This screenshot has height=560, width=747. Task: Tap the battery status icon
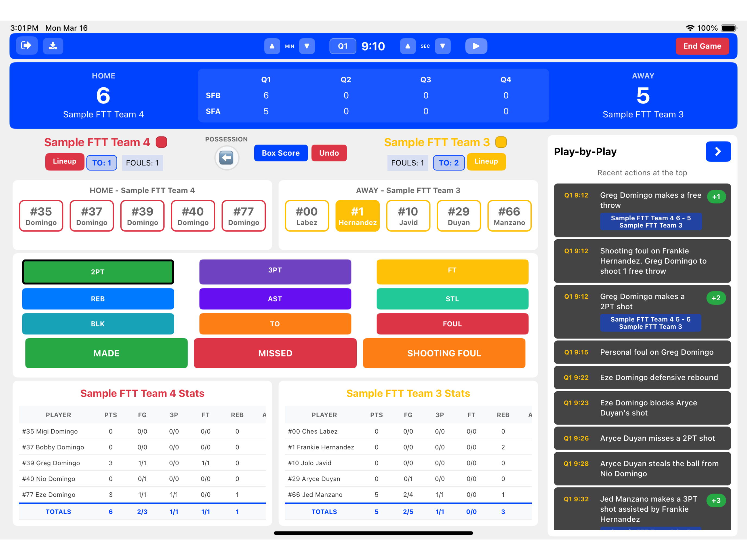point(729,28)
